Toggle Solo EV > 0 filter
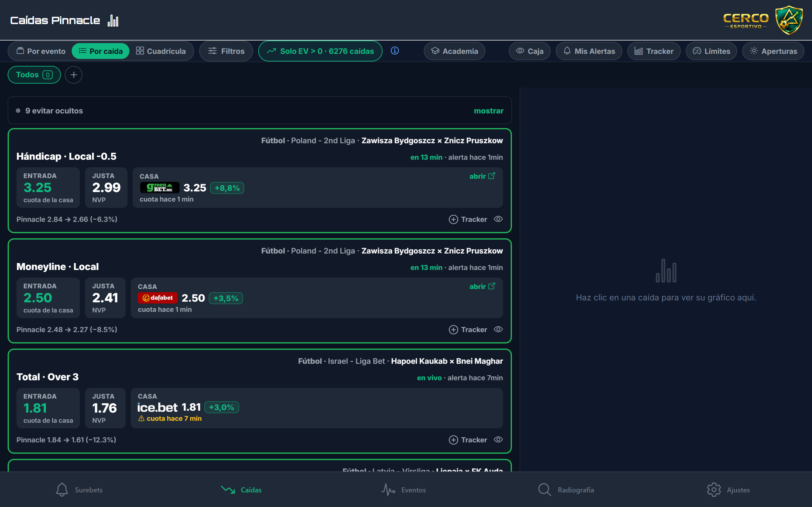 (320, 51)
